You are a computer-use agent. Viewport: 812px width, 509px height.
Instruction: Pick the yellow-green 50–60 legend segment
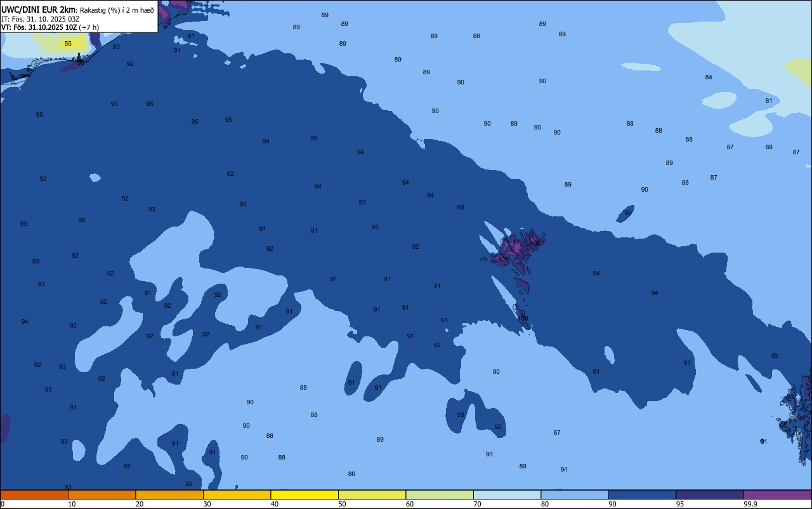coord(372,494)
